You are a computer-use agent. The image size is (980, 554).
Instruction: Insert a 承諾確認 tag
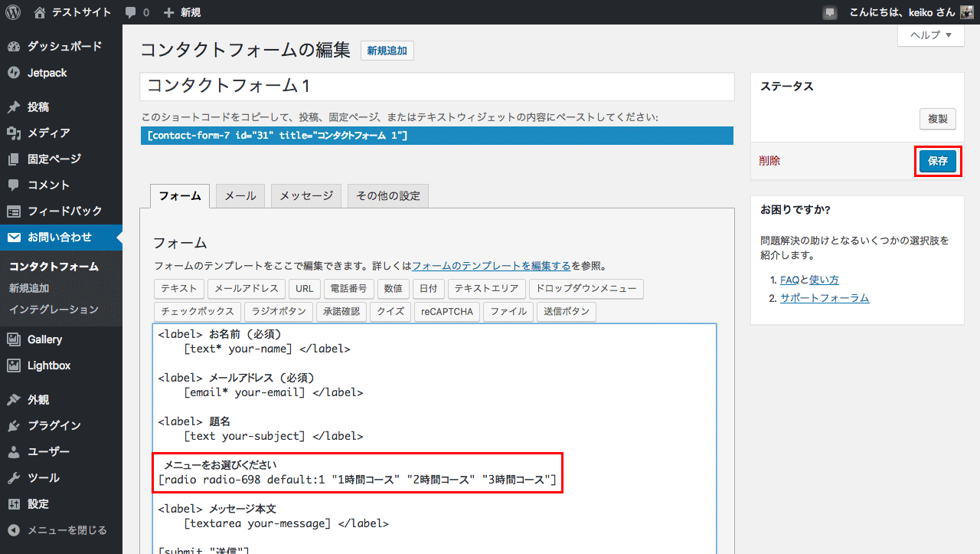[341, 312]
